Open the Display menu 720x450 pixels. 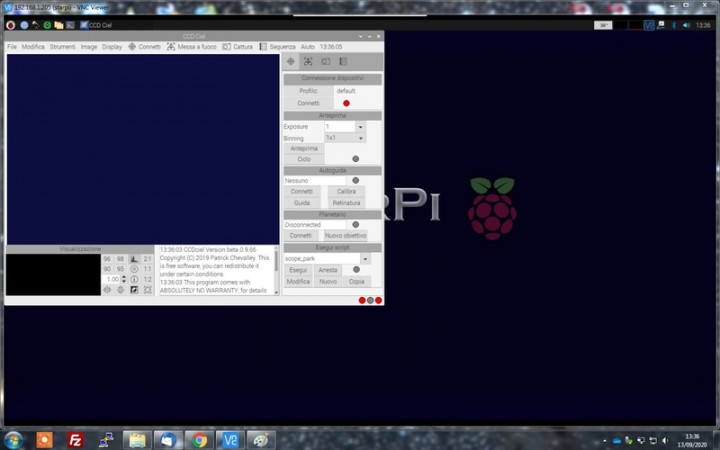click(x=112, y=47)
